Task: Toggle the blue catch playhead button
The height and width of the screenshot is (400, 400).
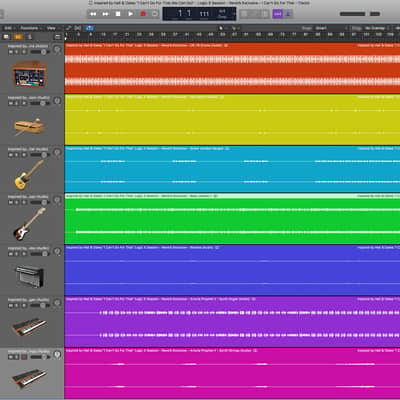Action: tap(89, 28)
